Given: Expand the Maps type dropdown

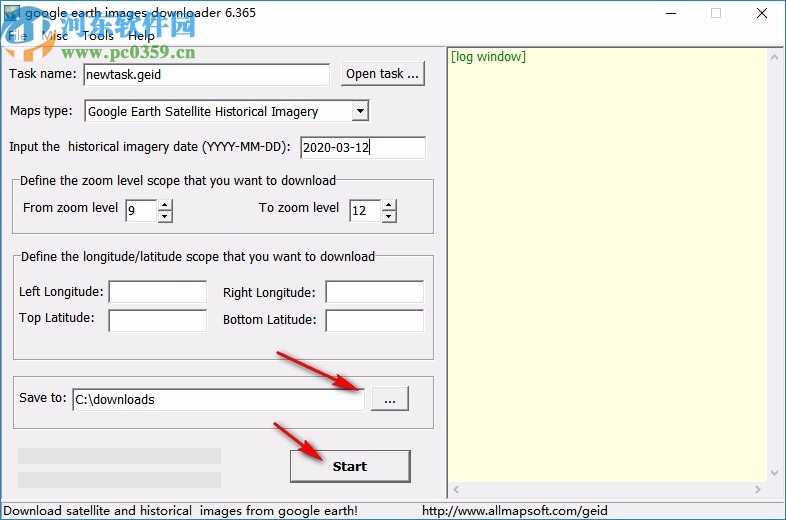Looking at the screenshot, I should pyautogui.click(x=360, y=111).
